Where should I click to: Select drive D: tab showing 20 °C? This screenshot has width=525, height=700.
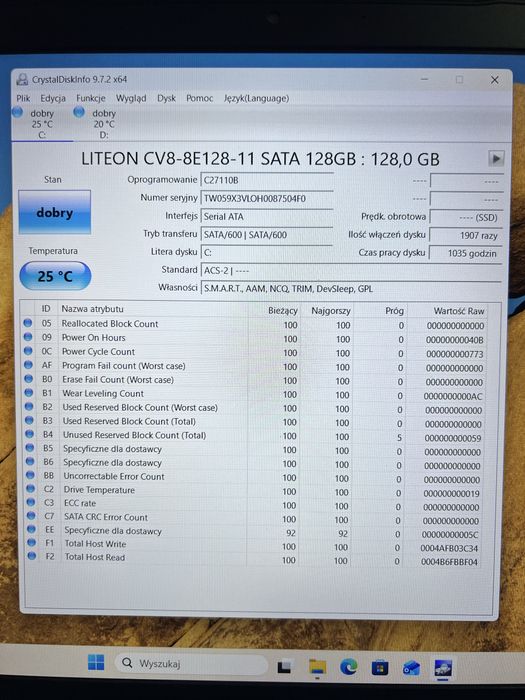tap(104, 124)
